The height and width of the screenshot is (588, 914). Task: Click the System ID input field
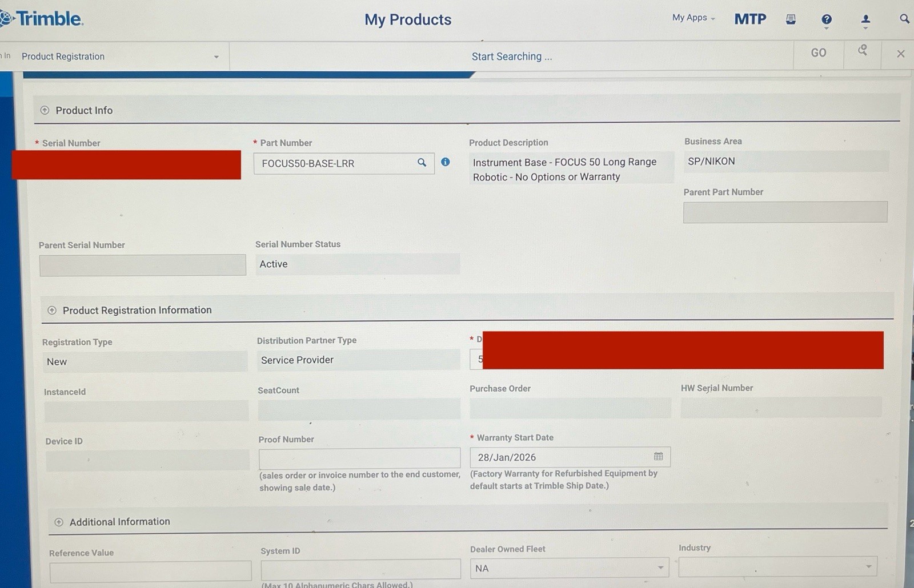[x=360, y=569]
